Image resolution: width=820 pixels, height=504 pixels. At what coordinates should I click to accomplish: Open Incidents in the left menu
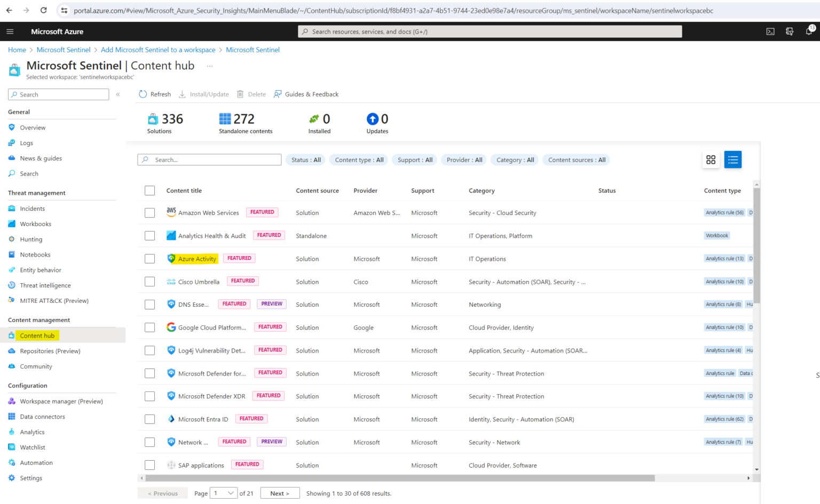pos(33,209)
